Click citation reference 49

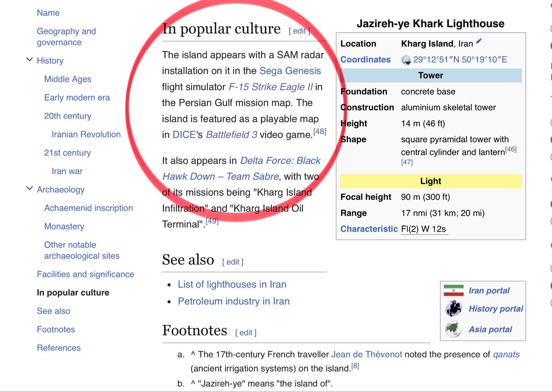(212, 221)
